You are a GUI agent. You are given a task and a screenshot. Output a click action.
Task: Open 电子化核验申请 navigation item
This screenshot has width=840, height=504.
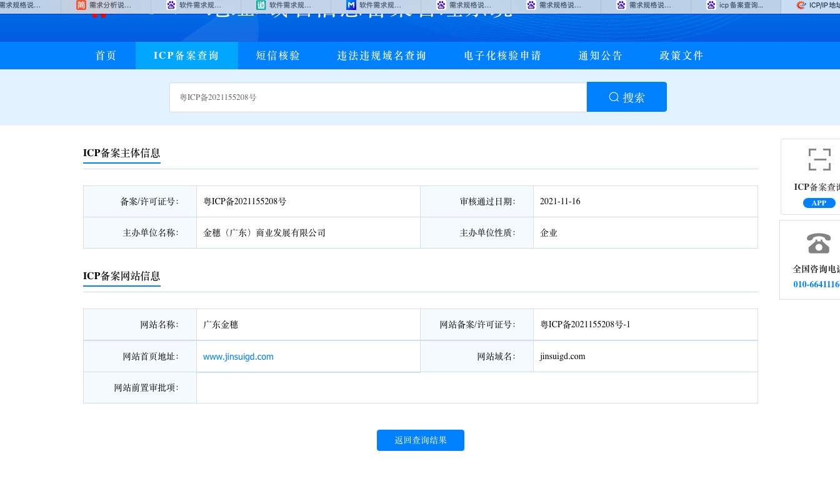click(x=502, y=56)
